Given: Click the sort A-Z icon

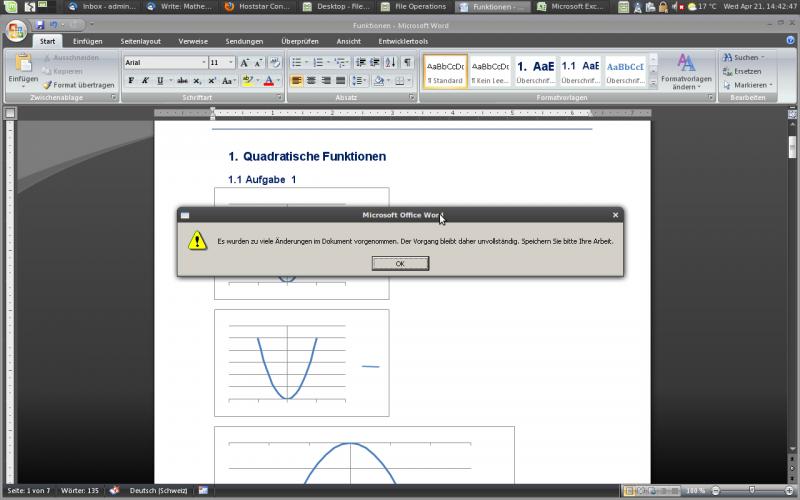Looking at the screenshot, I should click(x=390, y=62).
